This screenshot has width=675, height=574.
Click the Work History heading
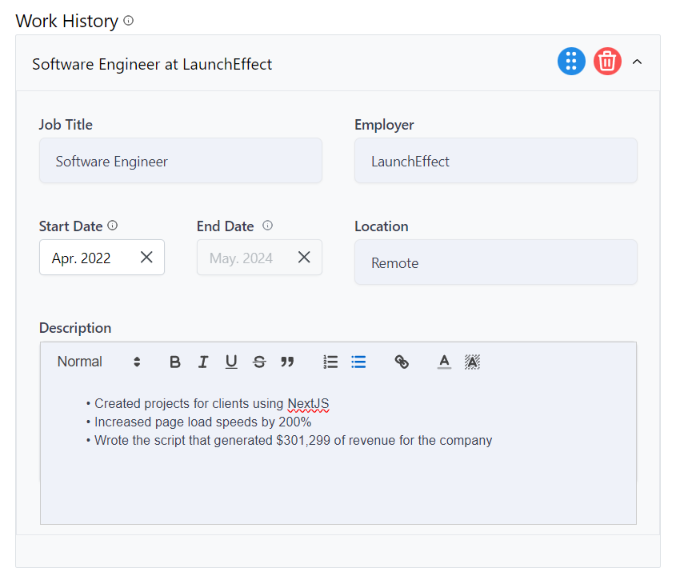pyautogui.click(x=67, y=21)
